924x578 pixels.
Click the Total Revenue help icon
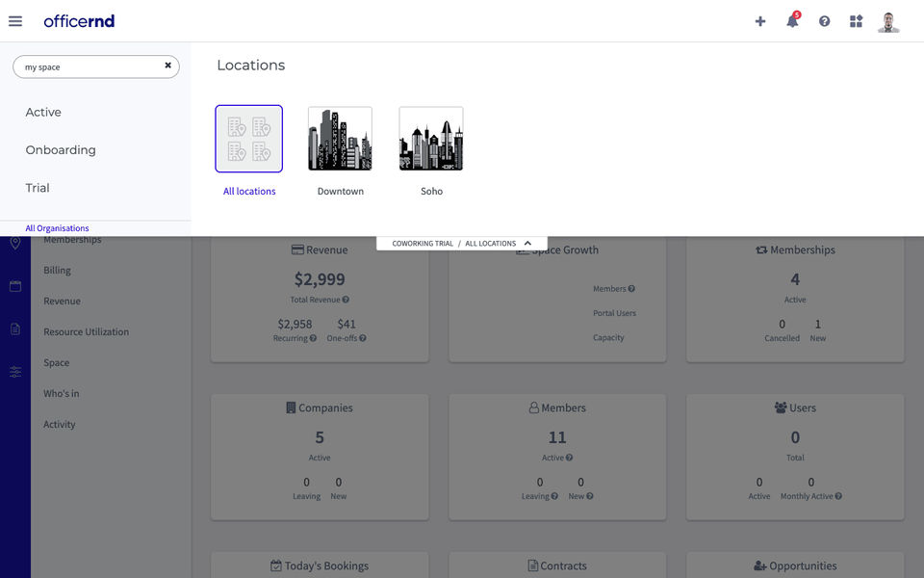[346, 300]
